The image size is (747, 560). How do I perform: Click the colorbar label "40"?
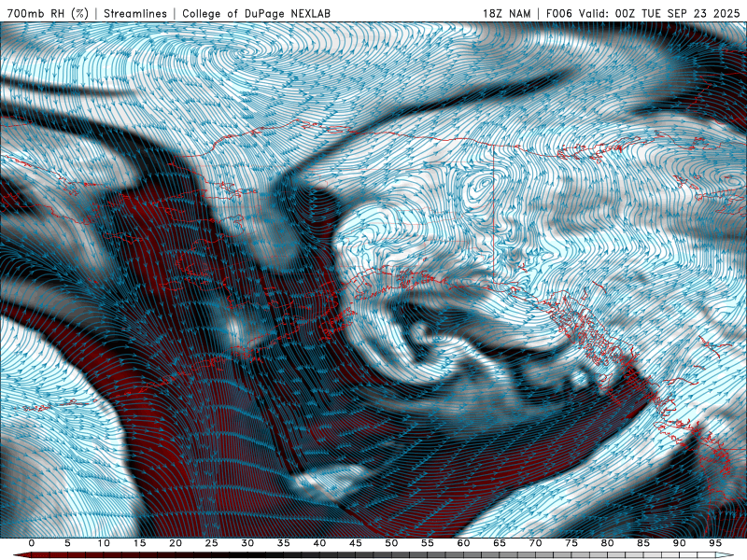coord(319,543)
